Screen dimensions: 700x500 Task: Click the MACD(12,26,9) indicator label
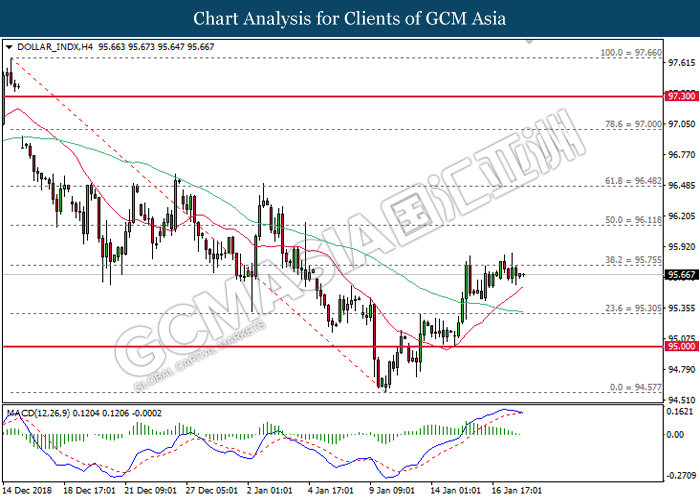point(38,414)
